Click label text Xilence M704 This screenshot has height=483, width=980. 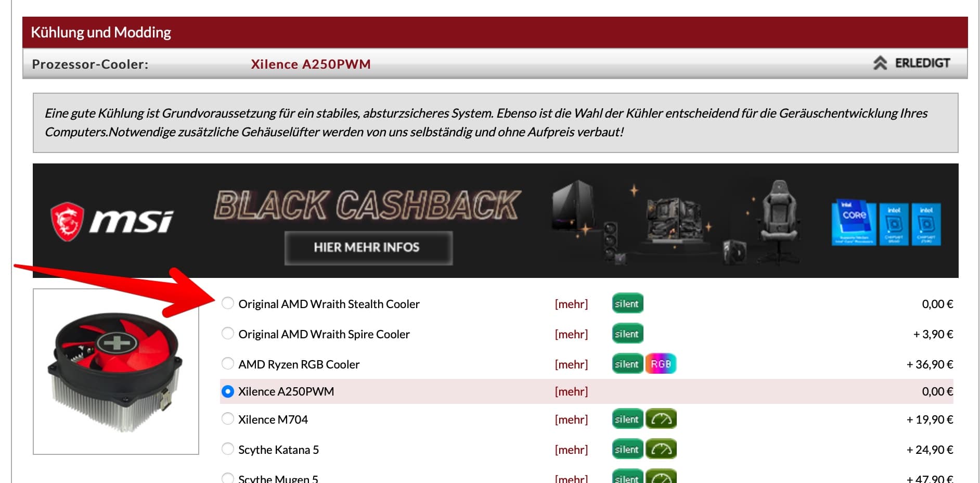click(273, 420)
